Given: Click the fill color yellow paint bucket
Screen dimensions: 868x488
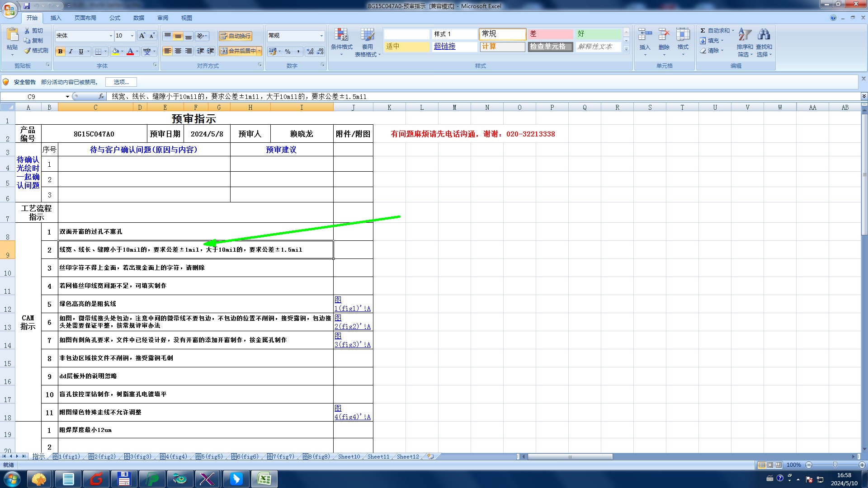Looking at the screenshot, I should pyautogui.click(x=115, y=52).
